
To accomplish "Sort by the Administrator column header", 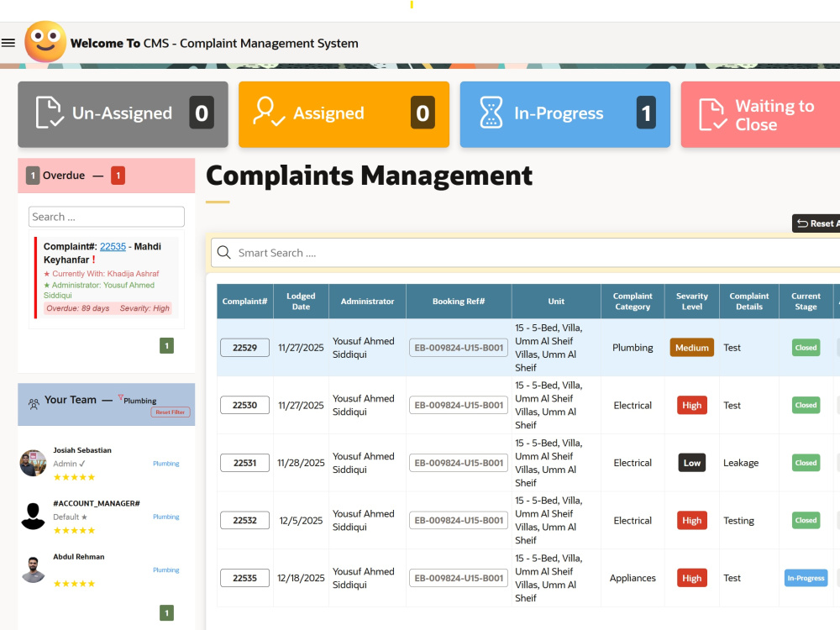I will tap(368, 301).
